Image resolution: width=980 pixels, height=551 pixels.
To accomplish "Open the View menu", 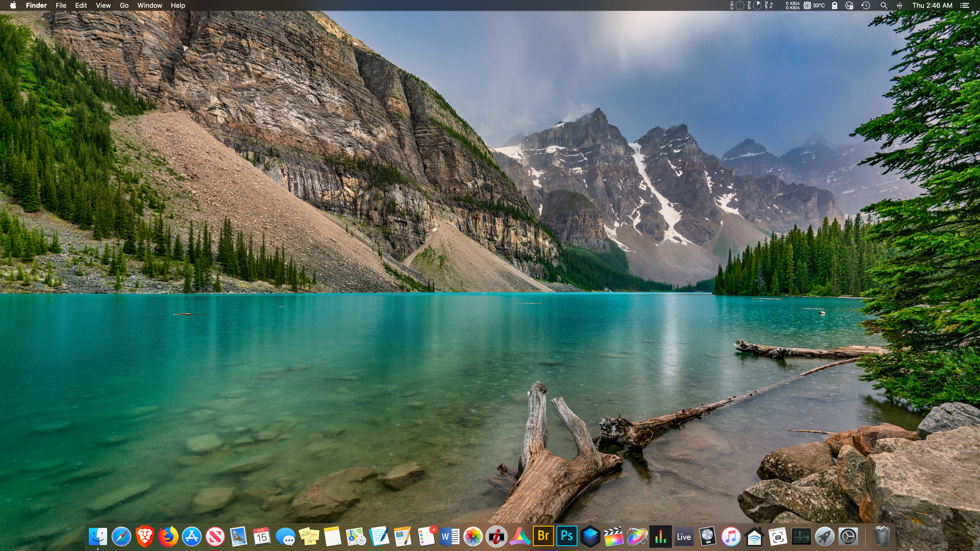I will [x=103, y=5].
